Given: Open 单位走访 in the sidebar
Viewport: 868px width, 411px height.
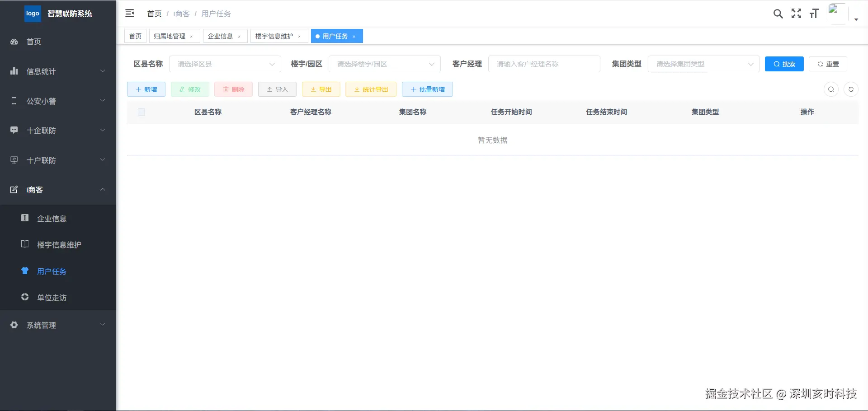Looking at the screenshot, I should coord(58,298).
